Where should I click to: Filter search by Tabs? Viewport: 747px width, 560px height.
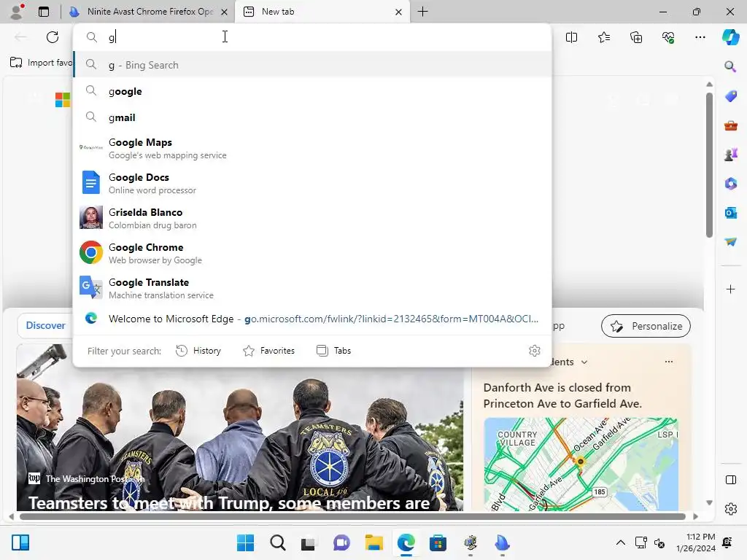click(334, 351)
